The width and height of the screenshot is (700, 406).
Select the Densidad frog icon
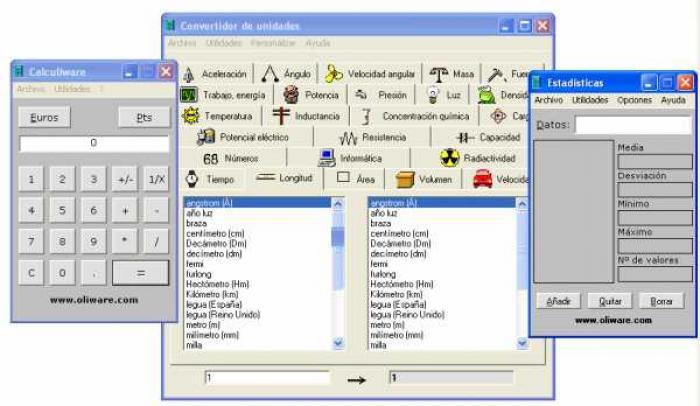486,95
